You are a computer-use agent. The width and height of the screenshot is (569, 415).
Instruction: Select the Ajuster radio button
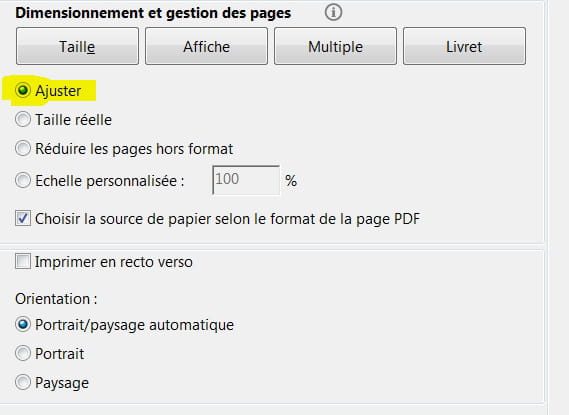23,90
